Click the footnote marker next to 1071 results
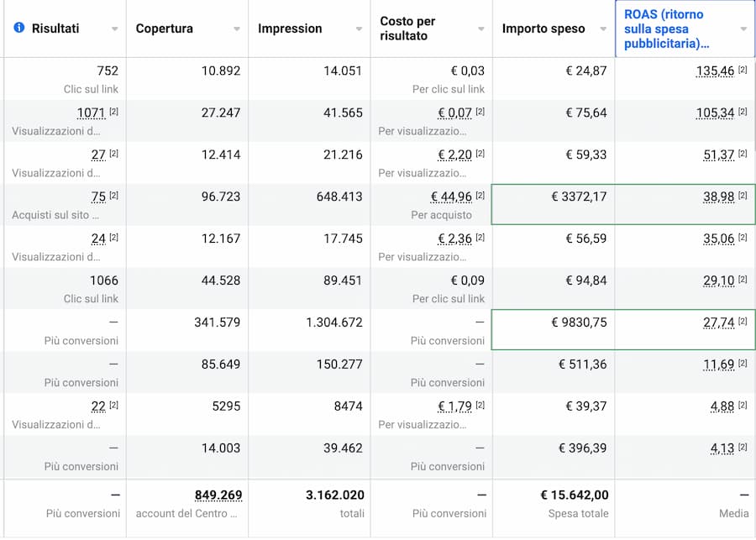Viewport: 756px width, 540px height. (113, 112)
